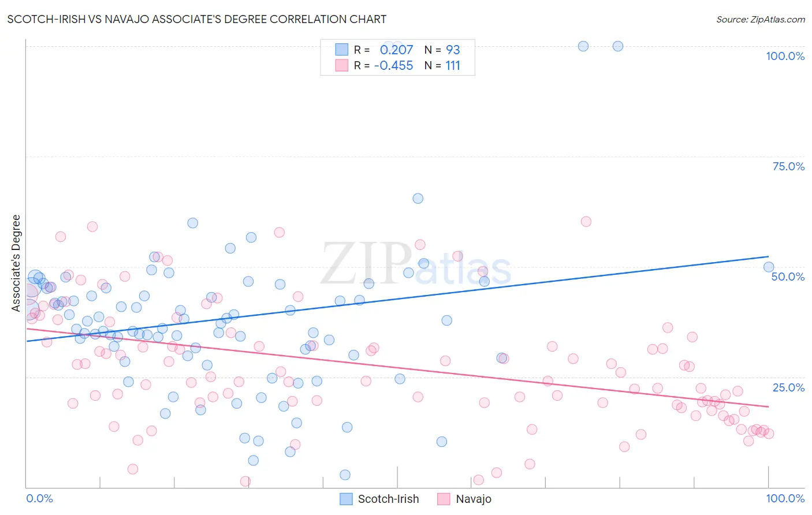Image resolution: width=812 pixels, height=515 pixels.
Task: Open the Source: ZipAtlas.com link
Action: (761, 19)
